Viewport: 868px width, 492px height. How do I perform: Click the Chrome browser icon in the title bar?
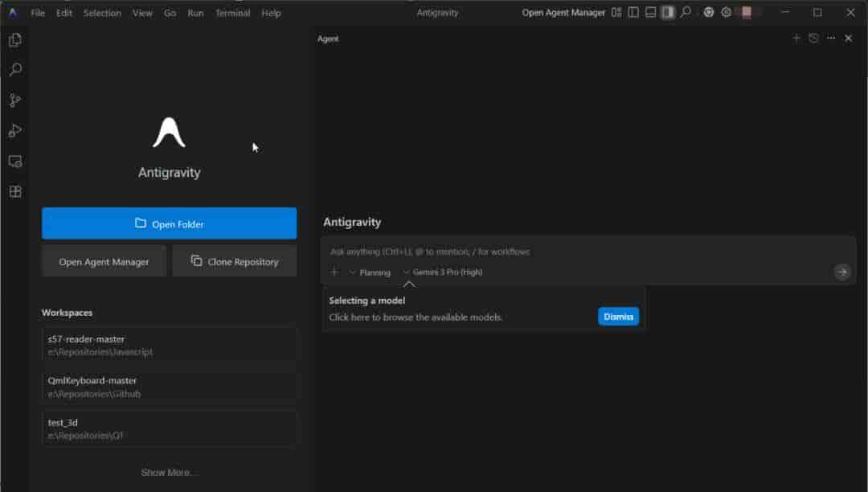pos(709,12)
